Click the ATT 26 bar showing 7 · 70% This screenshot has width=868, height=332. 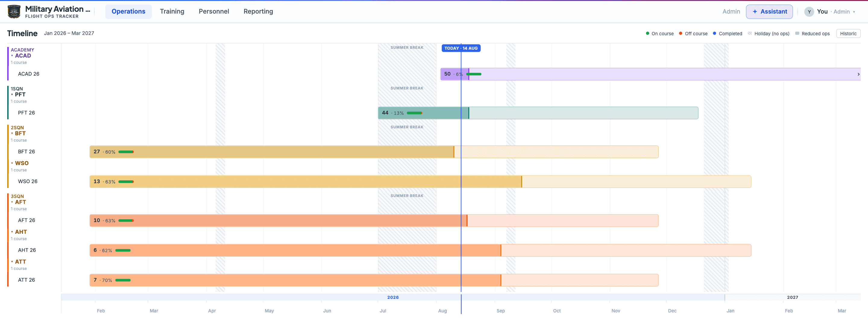[374, 280]
